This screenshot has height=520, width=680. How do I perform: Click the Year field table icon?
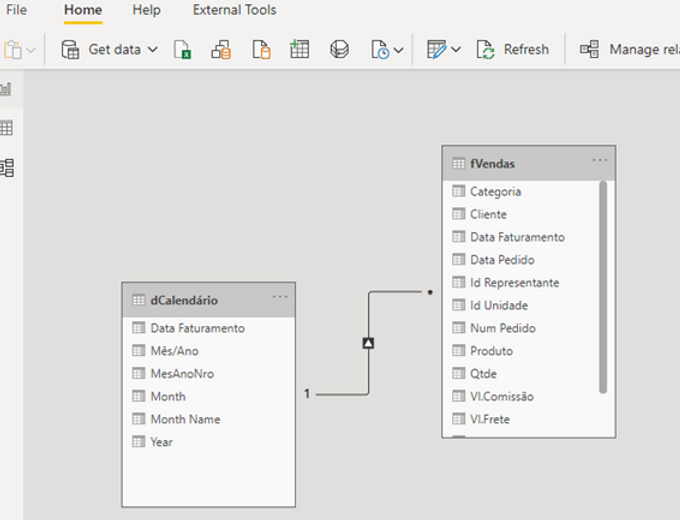(138, 442)
